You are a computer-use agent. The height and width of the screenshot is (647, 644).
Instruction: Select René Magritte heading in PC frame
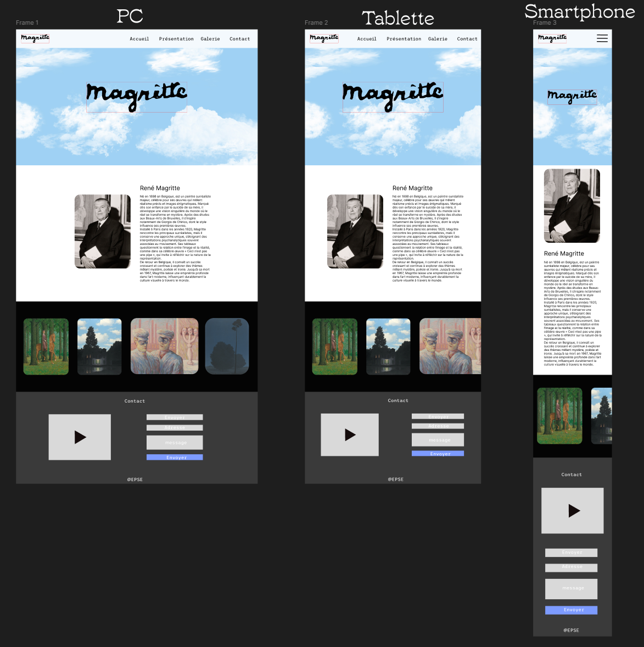pyautogui.click(x=160, y=188)
